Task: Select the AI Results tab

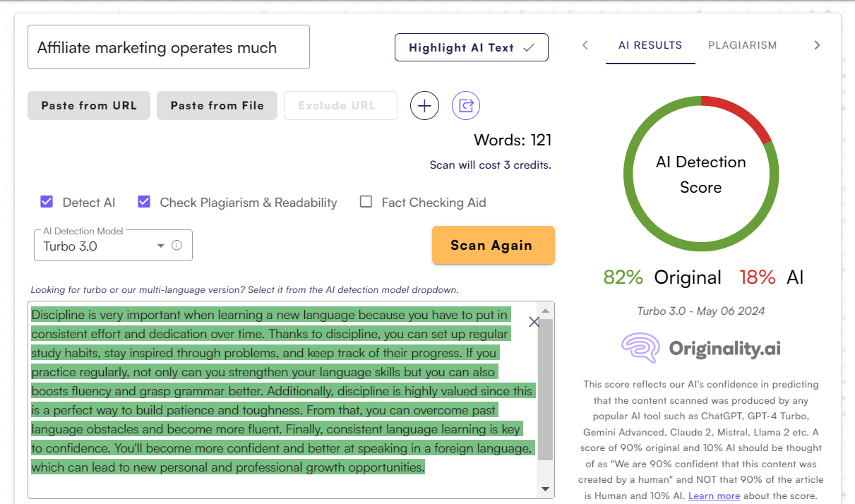Action: coord(650,45)
